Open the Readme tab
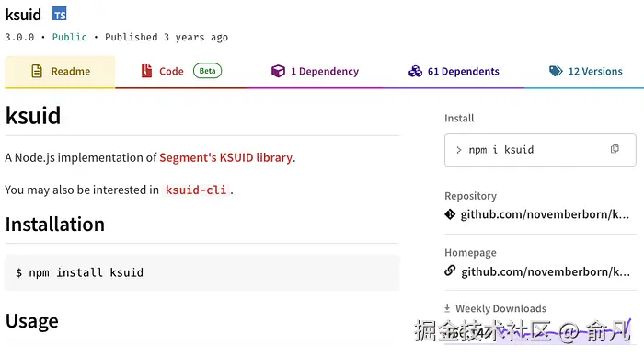The image size is (644, 357). coord(60,72)
